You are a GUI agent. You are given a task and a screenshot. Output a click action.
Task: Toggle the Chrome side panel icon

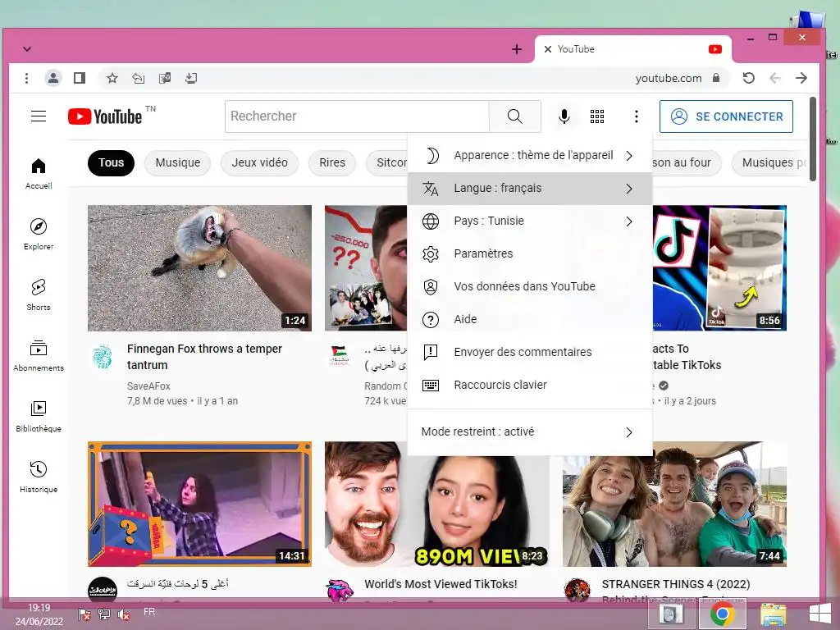(x=80, y=78)
